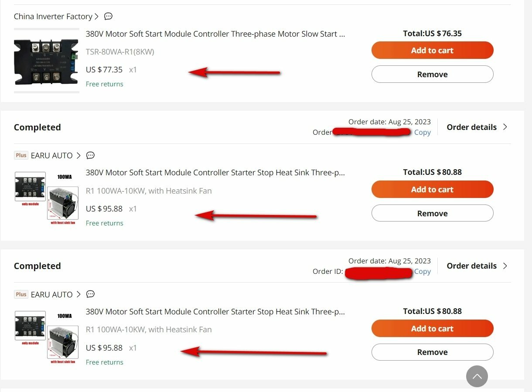Click the back-to-top arrow button
Image resolution: width=532 pixels, height=392 pixels.
click(x=477, y=376)
